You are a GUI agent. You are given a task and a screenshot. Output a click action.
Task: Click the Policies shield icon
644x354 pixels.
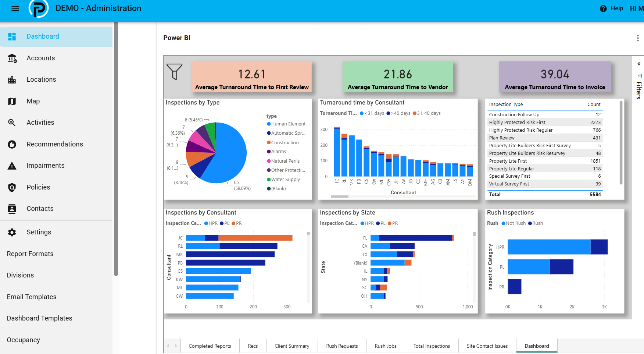pyautogui.click(x=12, y=187)
